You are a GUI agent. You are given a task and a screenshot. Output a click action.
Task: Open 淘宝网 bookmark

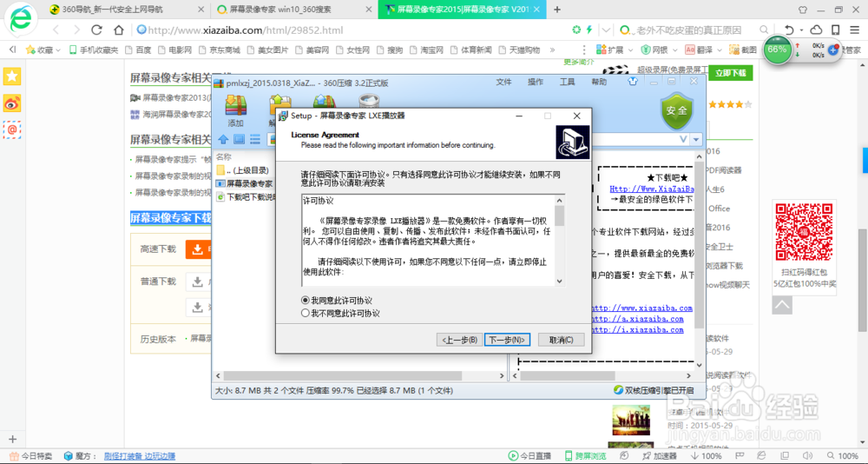point(427,50)
